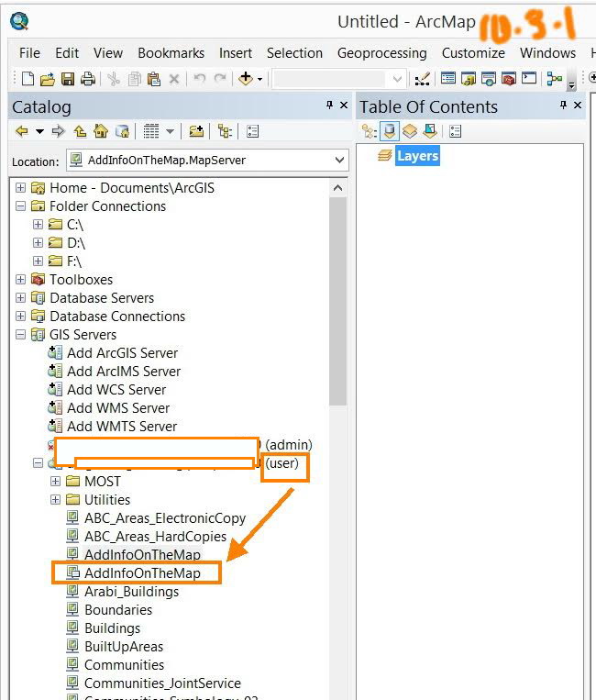Viewport: 596px width, 700px height.
Task: Open the Location path dropdown
Action: click(339, 160)
